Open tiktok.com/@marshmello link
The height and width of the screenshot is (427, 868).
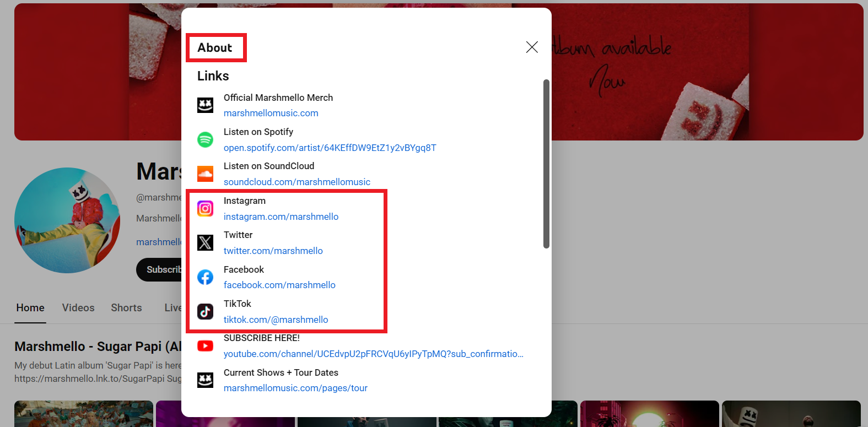[276, 320]
